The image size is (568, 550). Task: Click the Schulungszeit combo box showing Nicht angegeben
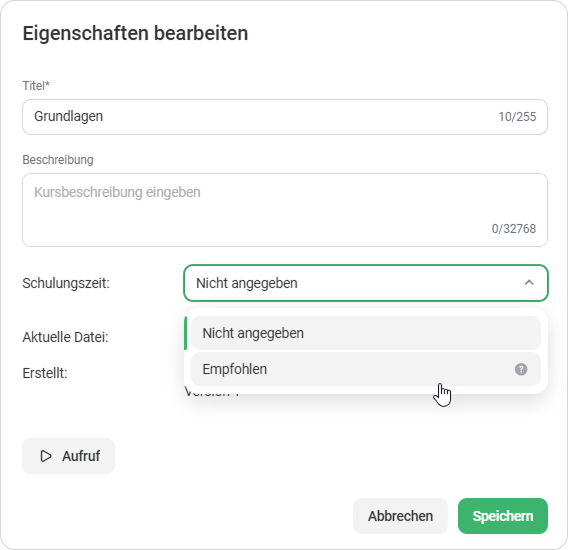pyautogui.click(x=366, y=283)
